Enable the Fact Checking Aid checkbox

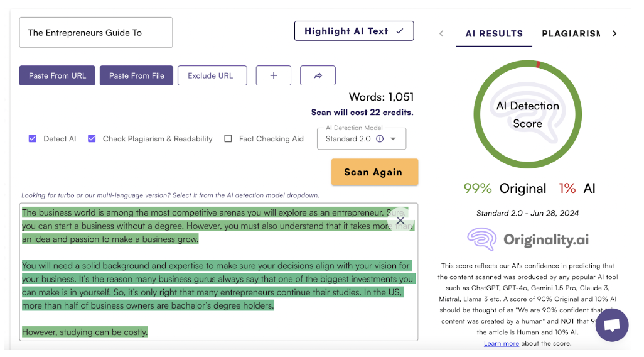coord(228,139)
